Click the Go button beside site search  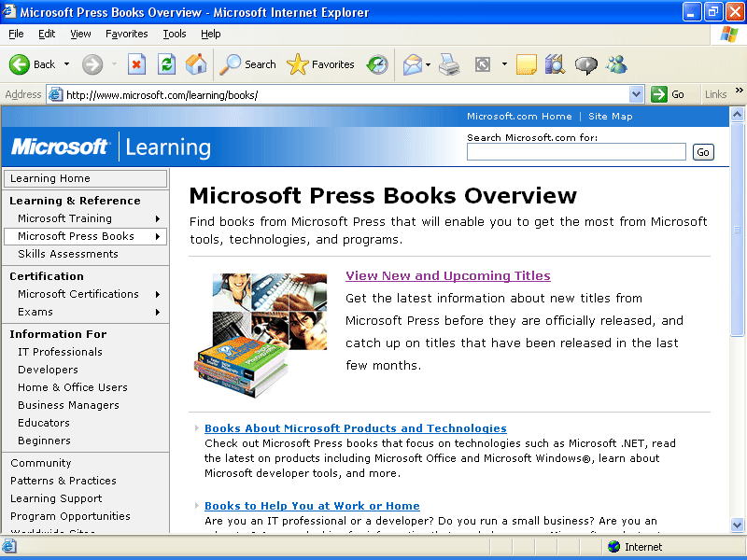[x=703, y=152]
